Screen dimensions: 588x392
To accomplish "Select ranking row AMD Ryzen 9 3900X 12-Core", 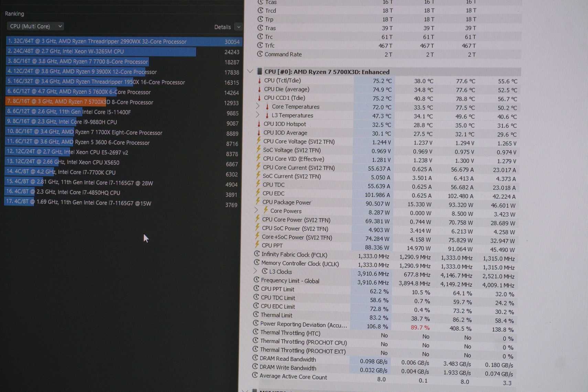I will pyautogui.click(x=124, y=72).
